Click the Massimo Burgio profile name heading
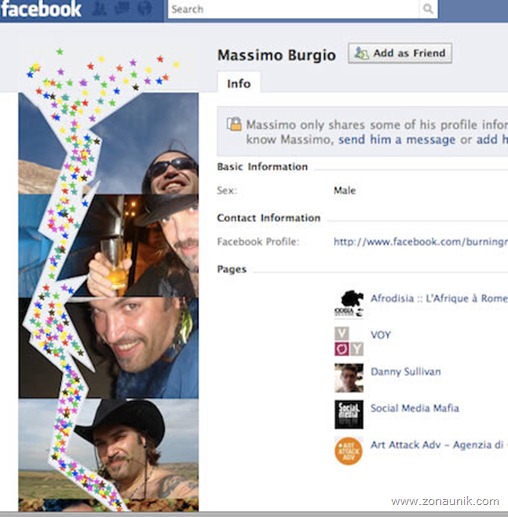Viewport: 508px width, 517px height. [277, 55]
